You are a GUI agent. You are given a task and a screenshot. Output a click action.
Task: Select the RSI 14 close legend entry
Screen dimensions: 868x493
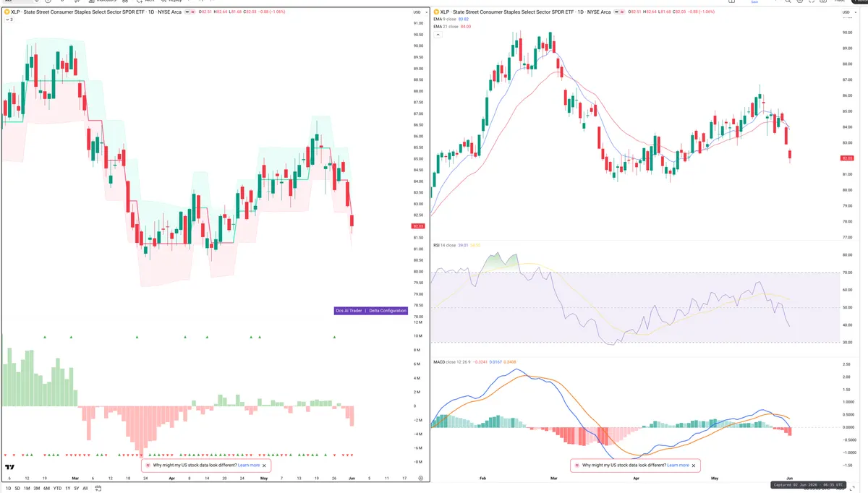point(445,246)
